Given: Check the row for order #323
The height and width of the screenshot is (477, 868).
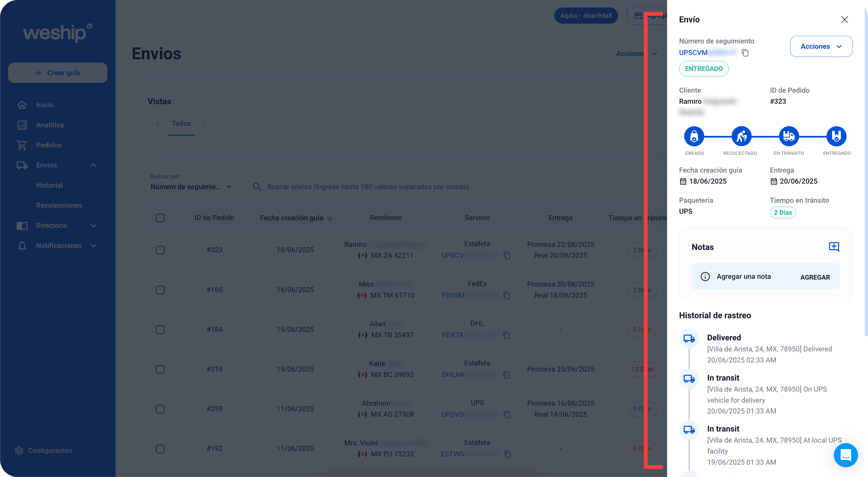Looking at the screenshot, I should (160, 250).
